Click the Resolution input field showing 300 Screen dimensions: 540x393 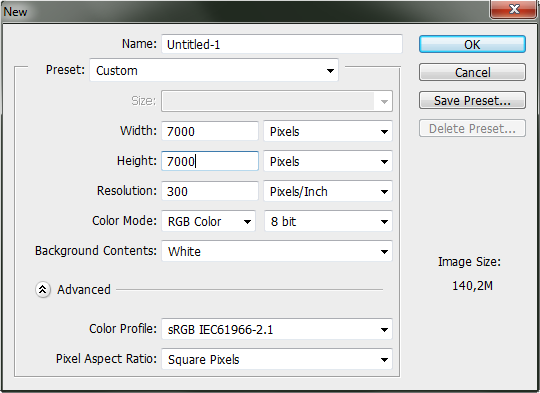pyautogui.click(x=210, y=191)
